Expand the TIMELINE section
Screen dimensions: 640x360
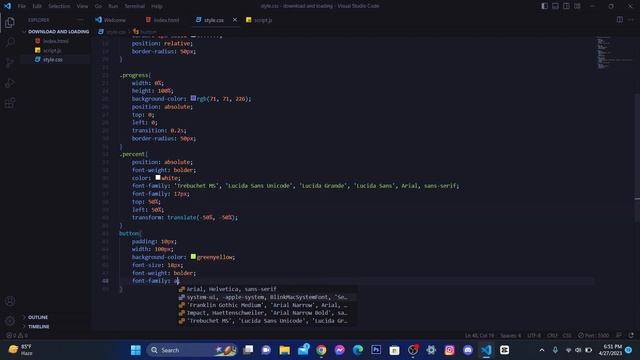(39, 327)
